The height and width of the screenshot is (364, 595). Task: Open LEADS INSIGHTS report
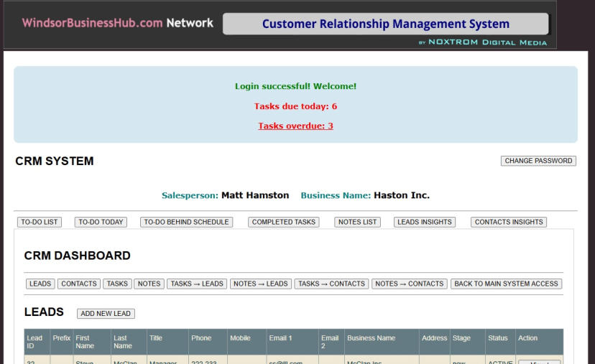pyautogui.click(x=425, y=222)
